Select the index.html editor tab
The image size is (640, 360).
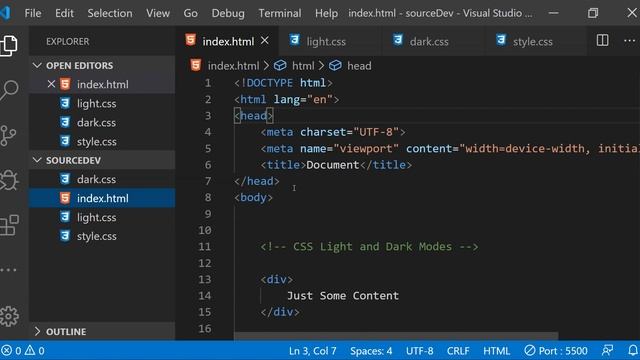coord(228,41)
